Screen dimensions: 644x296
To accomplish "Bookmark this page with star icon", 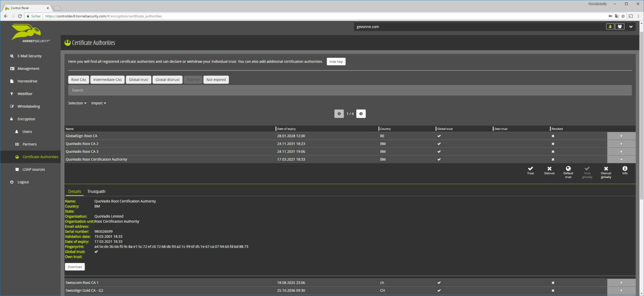I will click(x=623, y=16).
